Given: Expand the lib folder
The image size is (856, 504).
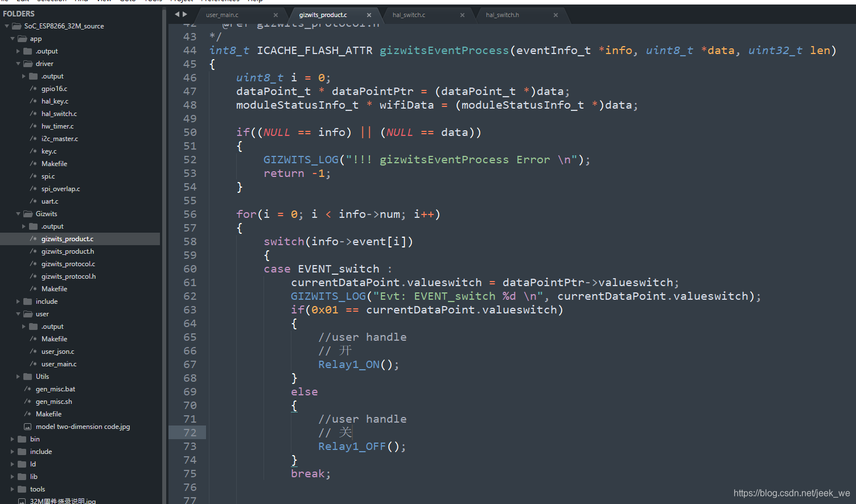Looking at the screenshot, I should tap(13, 477).
